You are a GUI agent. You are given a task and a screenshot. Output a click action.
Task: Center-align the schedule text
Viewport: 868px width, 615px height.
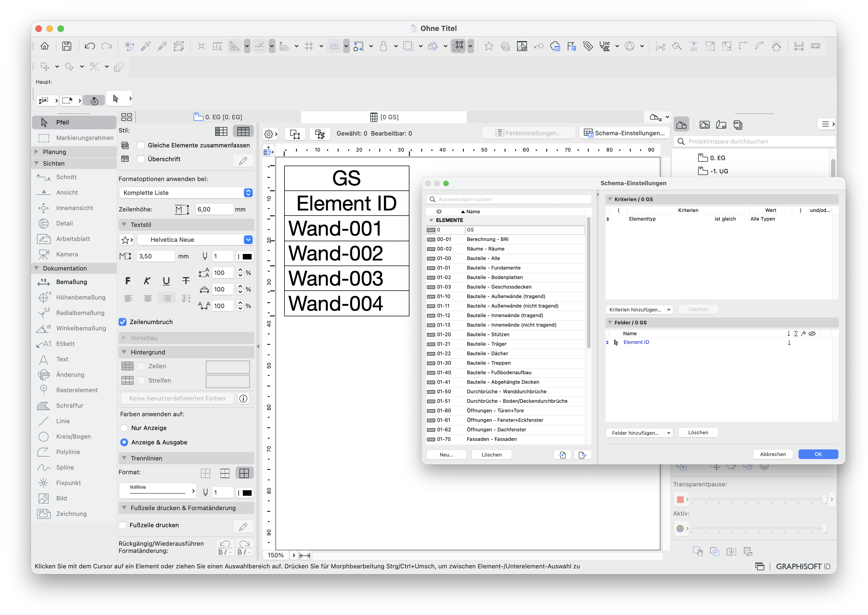(x=148, y=298)
